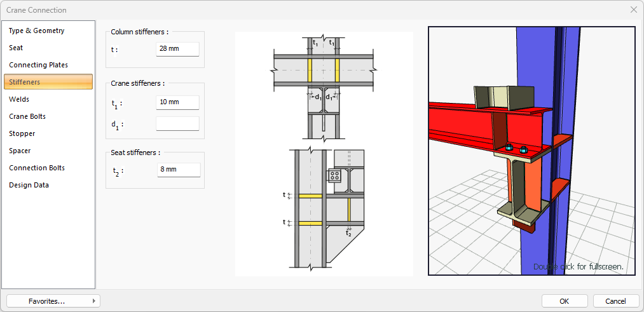Close the Crane Connection dialog

point(633,10)
